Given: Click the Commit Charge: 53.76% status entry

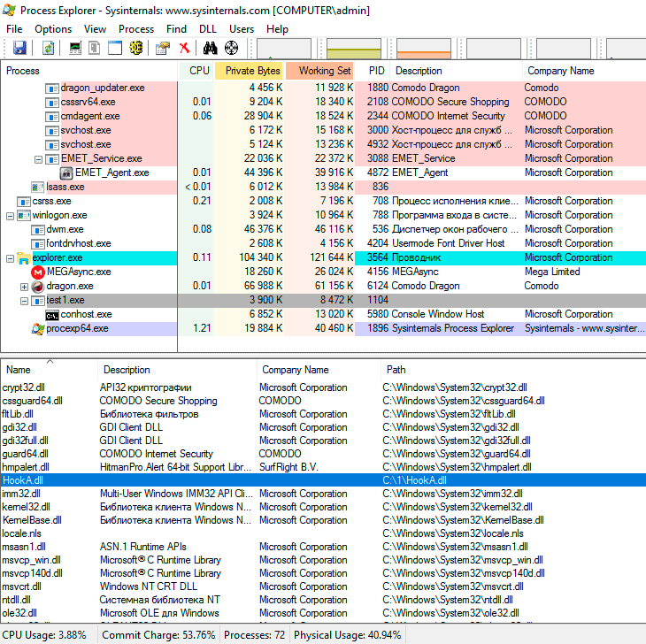Looking at the screenshot, I should tap(158, 635).
